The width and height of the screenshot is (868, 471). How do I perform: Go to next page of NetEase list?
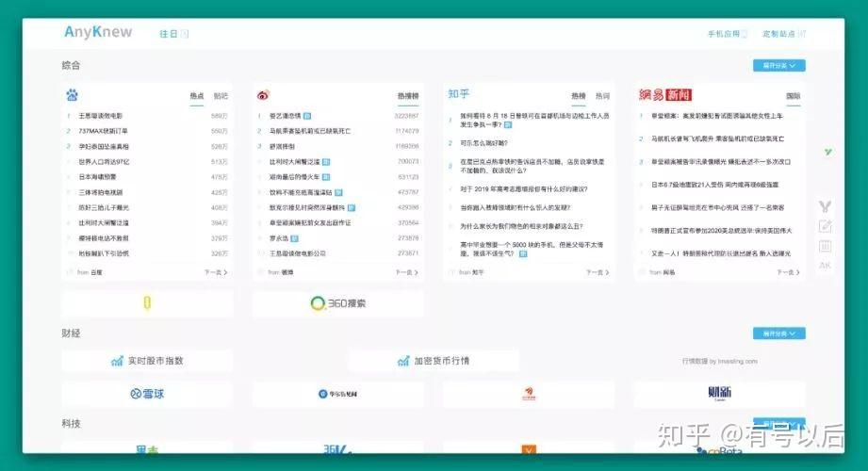[x=788, y=272]
